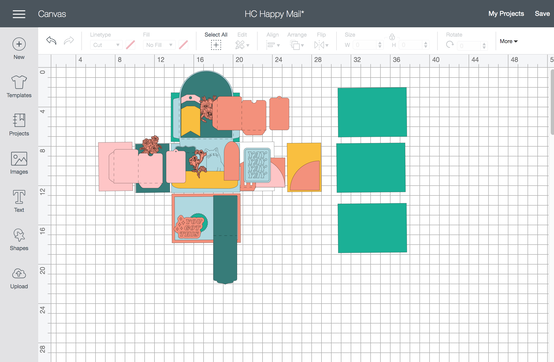Open the Shapes panel
Screen dimensions: 554x362
tap(19, 239)
